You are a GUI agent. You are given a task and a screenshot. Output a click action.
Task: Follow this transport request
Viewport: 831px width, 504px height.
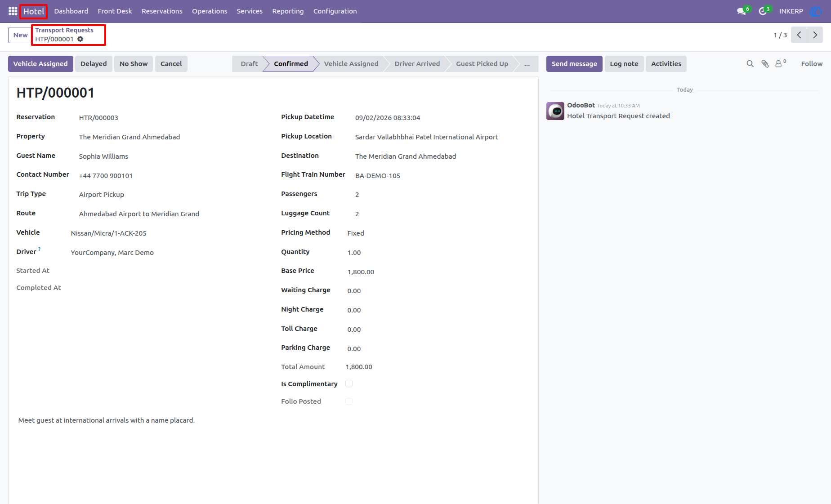click(812, 64)
